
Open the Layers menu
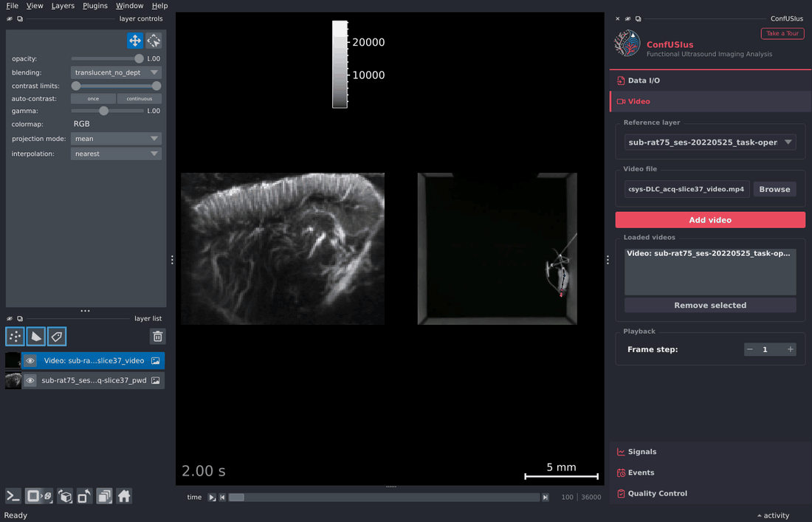click(x=63, y=6)
